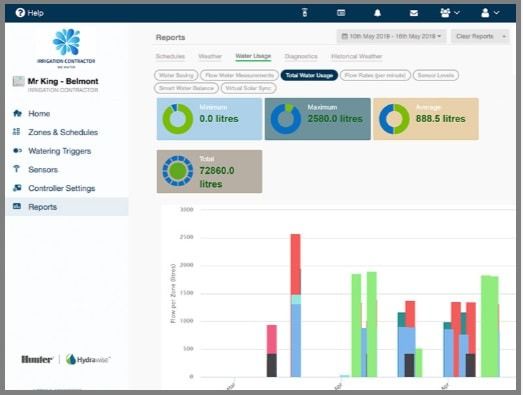This screenshot has width=523, height=395.
Task: Open Watering Triggers in sidebar
Action: coord(60,151)
